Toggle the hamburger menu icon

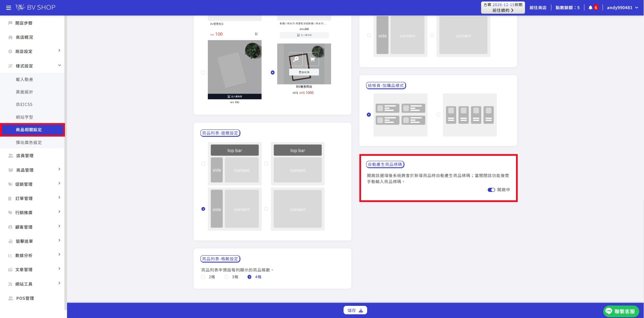tap(8, 7)
